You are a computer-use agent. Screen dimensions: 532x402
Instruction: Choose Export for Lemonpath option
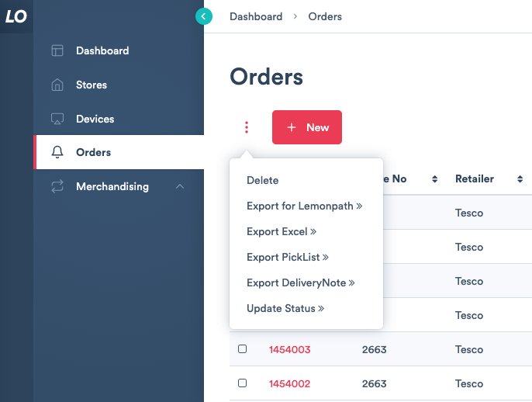pyautogui.click(x=304, y=206)
